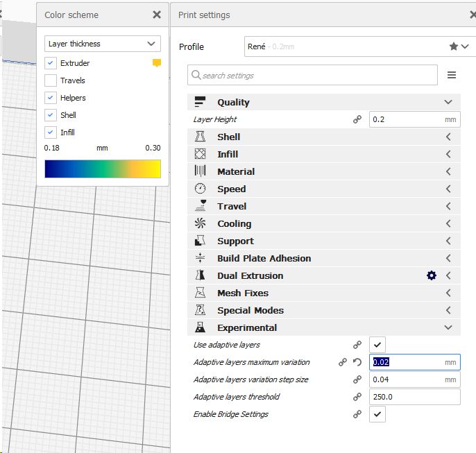Expand the Shell section chevron

pos(448,137)
